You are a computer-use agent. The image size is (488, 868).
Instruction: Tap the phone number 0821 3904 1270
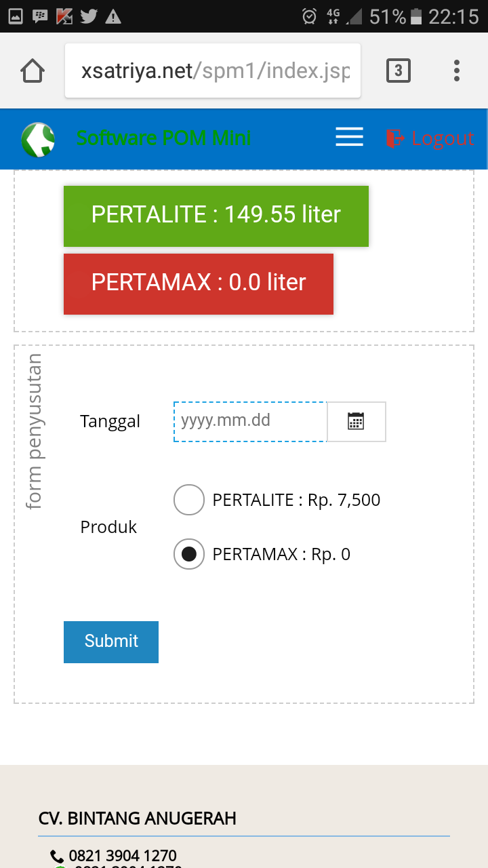click(123, 856)
